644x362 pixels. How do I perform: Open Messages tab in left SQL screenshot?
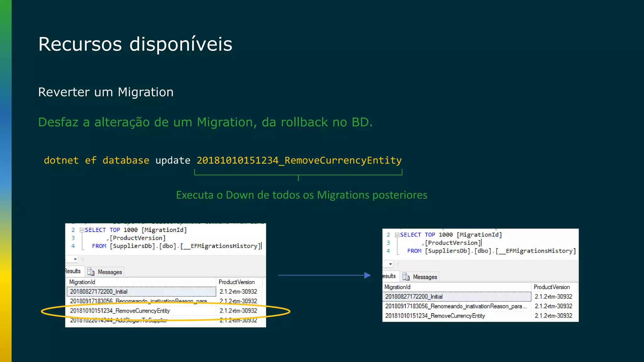coord(105,272)
